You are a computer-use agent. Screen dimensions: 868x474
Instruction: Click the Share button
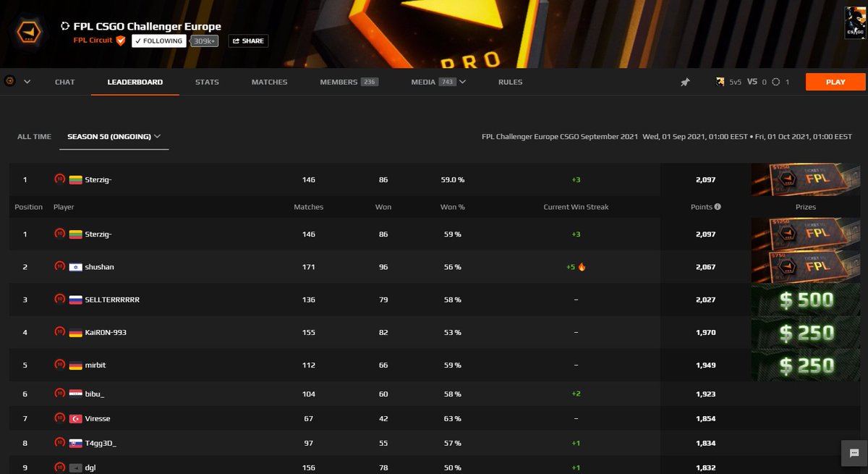point(248,41)
